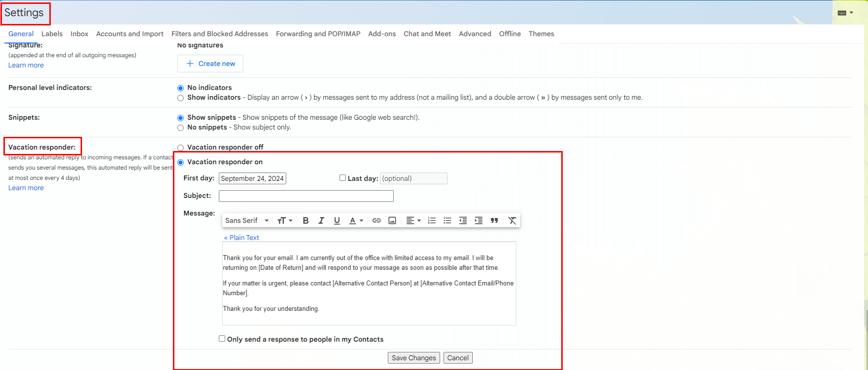Image resolution: width=868 pixels, height=370 pixels.
Task: Turn Vacation responder on
Action: 181,162
